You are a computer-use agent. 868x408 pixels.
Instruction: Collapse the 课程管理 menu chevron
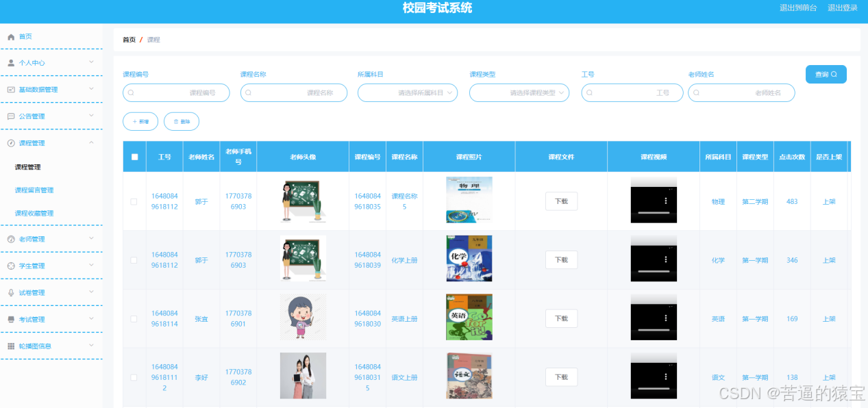click(92, 142)
